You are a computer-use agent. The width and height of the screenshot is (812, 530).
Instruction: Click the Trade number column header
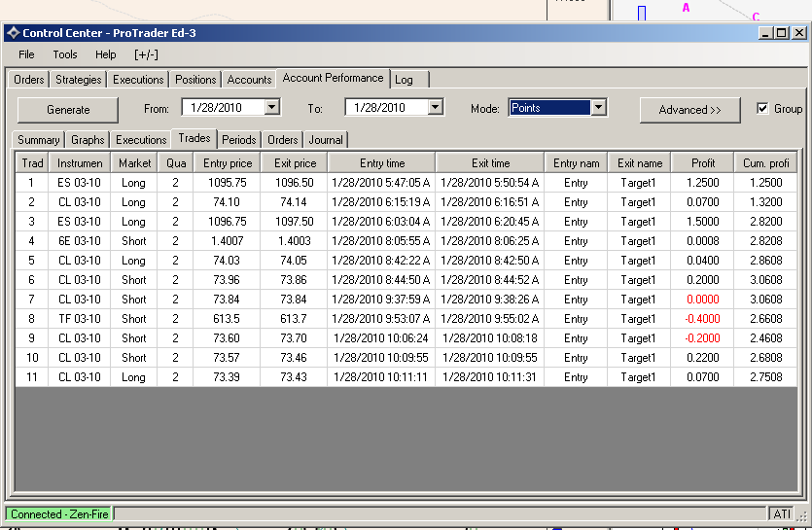[32, 163]
